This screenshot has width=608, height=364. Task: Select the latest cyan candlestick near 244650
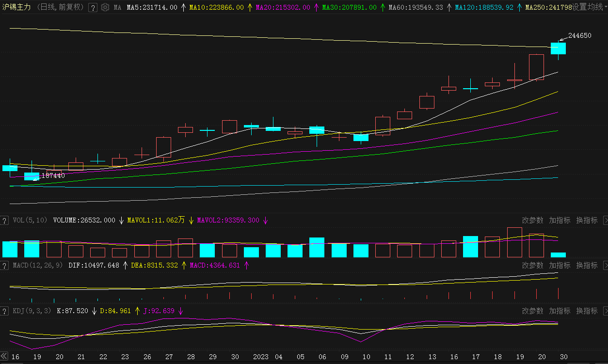pos(558,48)
